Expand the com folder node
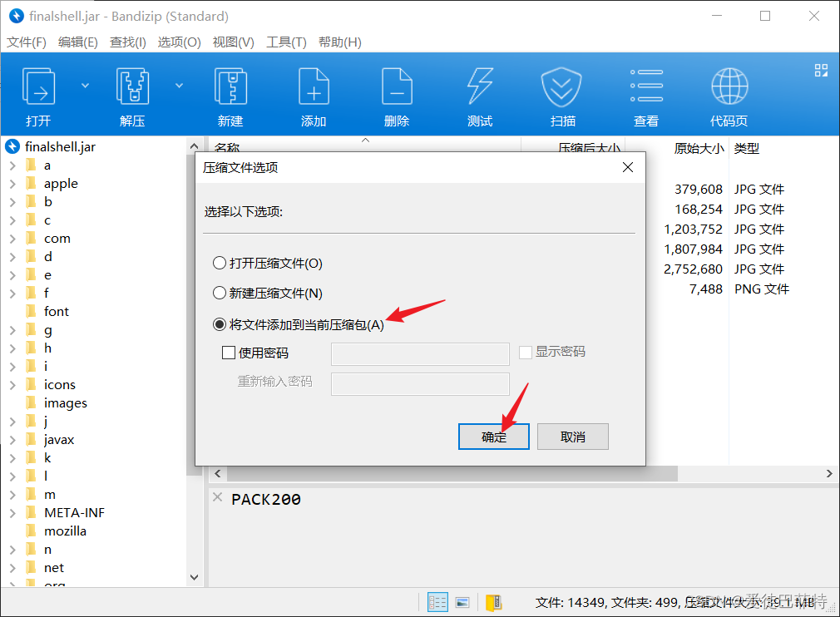Viewport: 840px width, 617px height. coord(12,239)
